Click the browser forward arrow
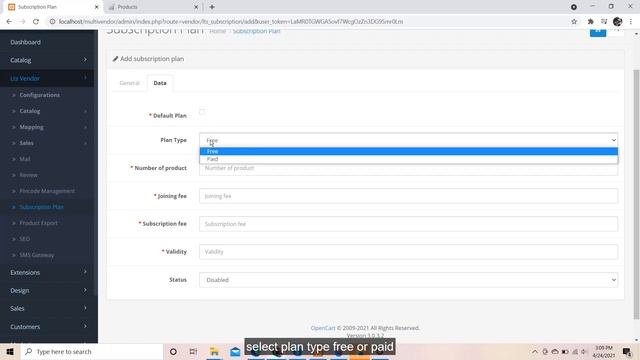Image resolution: width=640 pixels, height=360 pixels. coord(22,22)
